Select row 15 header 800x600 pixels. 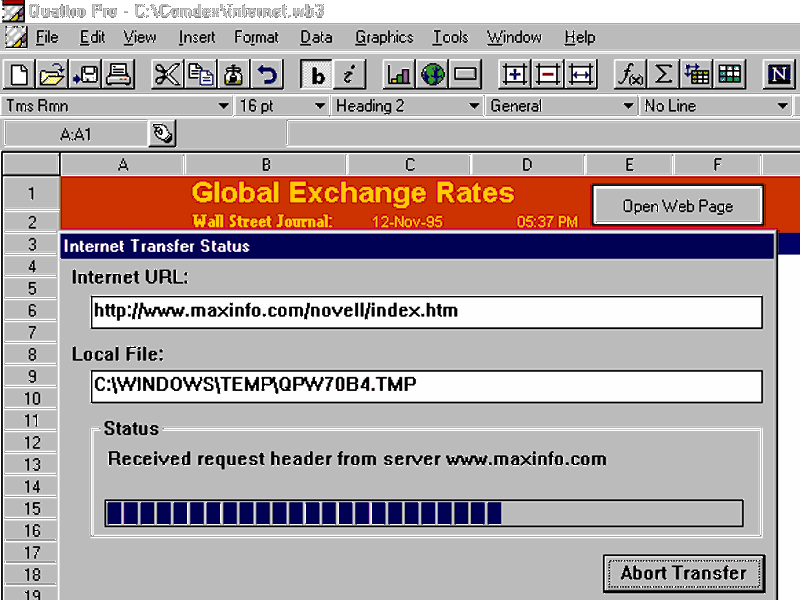[x=32, y=509]
